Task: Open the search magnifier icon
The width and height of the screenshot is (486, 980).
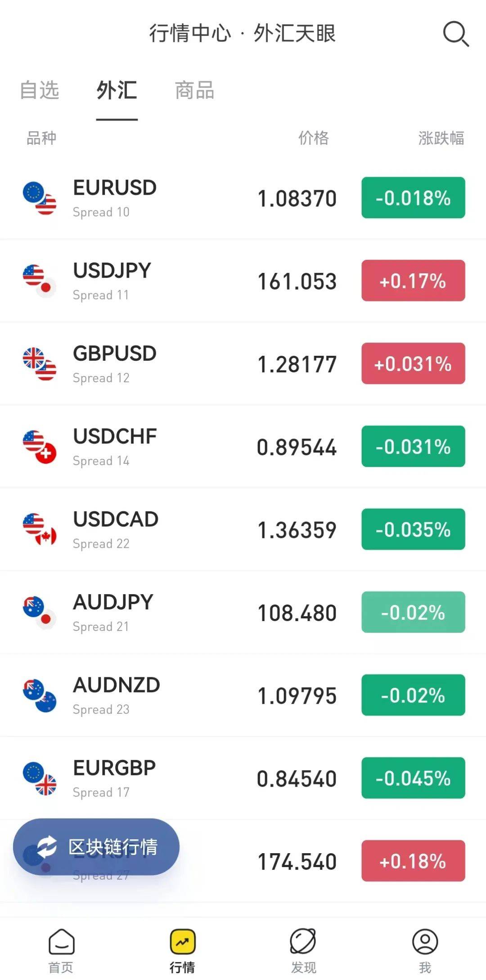Action: [x=455, y=34]
